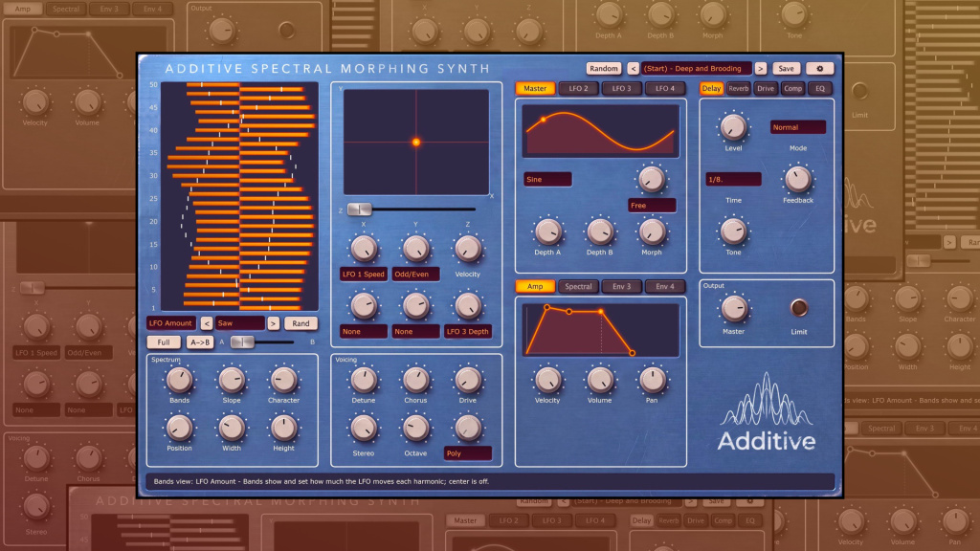The height and width of the screenshot is (551, 980).
Task: Click the A->B copy button
Action: [199, 342]
